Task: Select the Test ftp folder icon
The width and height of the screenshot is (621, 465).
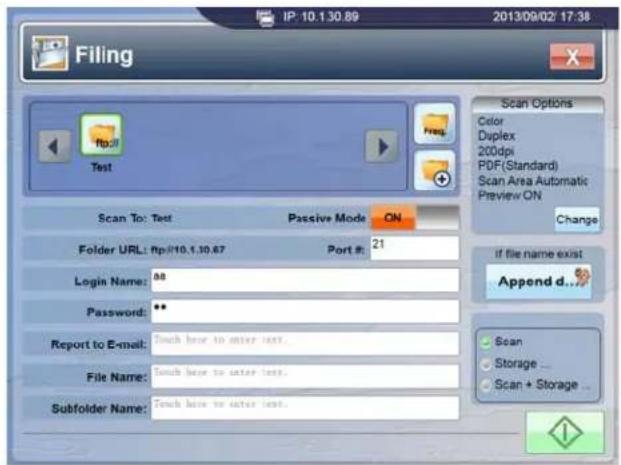Action: 102,135
